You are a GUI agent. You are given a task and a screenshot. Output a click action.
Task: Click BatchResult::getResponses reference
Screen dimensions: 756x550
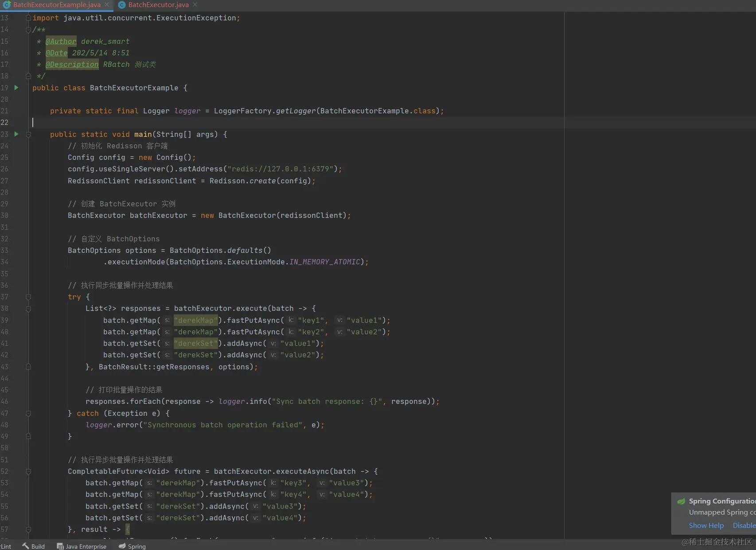click(x=154, y=367)
